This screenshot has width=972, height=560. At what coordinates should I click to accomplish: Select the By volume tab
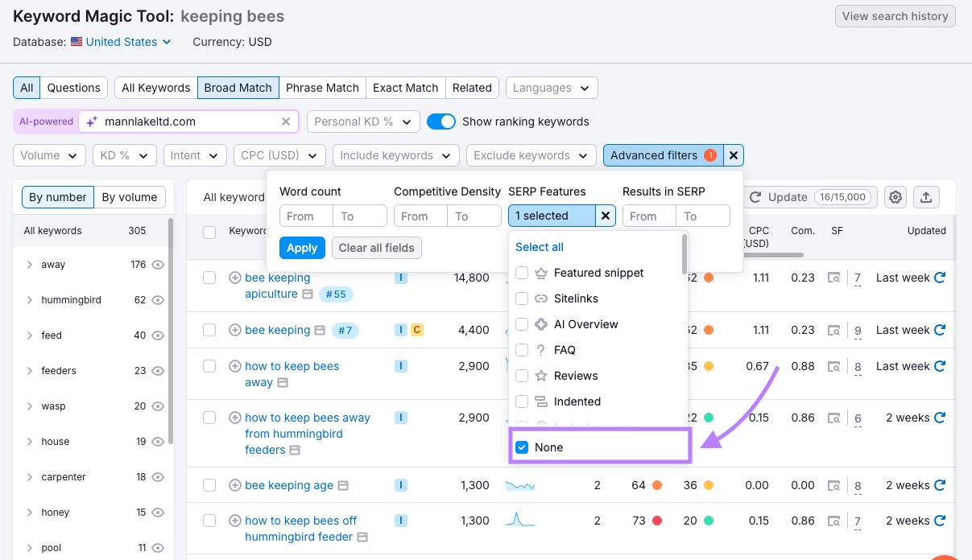coord(130,197)
